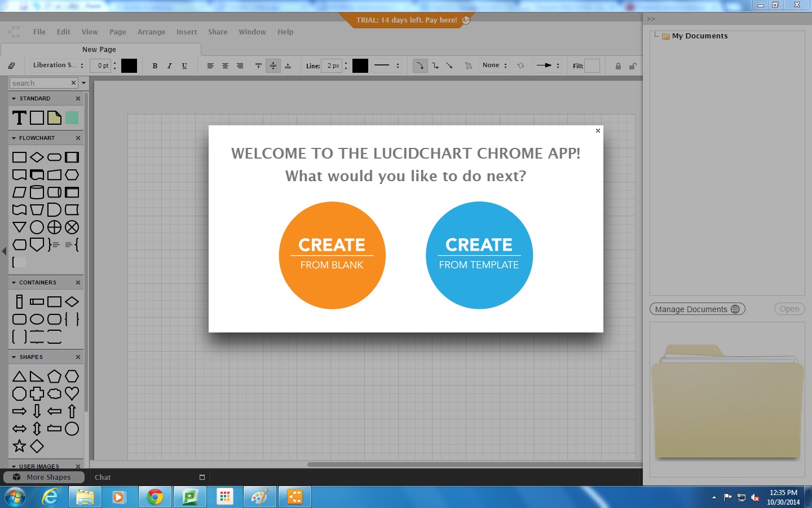Toggle italic formatting

pyautogui.click(x=170, y=65)
